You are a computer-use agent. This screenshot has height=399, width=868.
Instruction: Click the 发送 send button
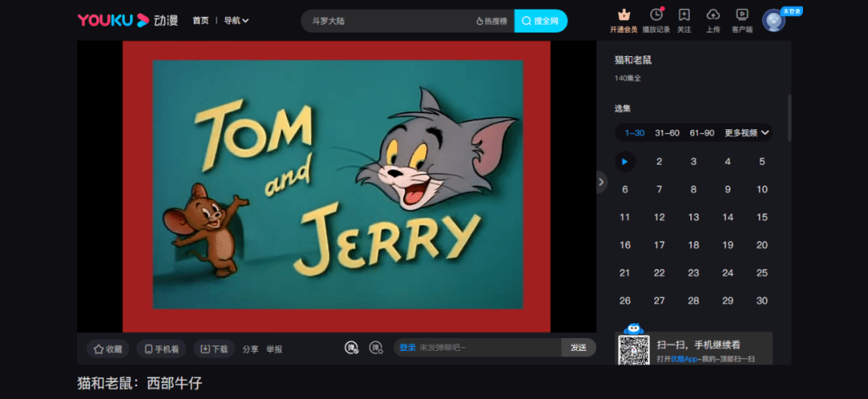pos(579,348)
